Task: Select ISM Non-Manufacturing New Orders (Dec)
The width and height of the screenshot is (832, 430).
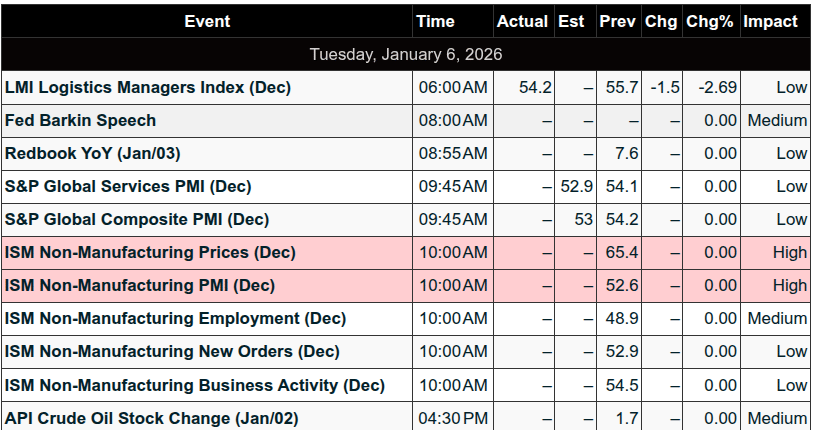Action: (172, 351)
